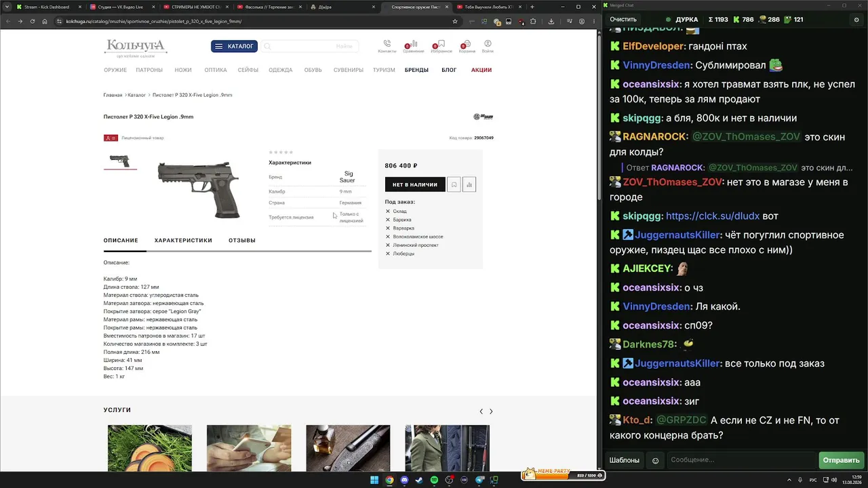Open the ПАТРОНЫ navigation menu item

point(149,70)
